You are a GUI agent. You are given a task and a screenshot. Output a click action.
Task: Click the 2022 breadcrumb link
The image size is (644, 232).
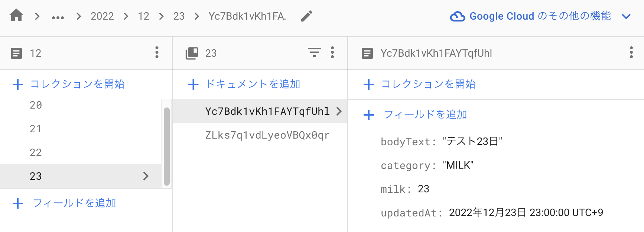(102, 16)
